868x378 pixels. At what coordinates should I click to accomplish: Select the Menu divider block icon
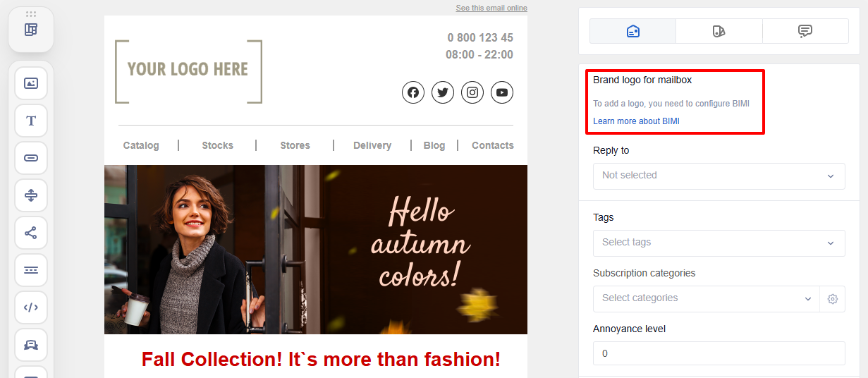point(31,270)
